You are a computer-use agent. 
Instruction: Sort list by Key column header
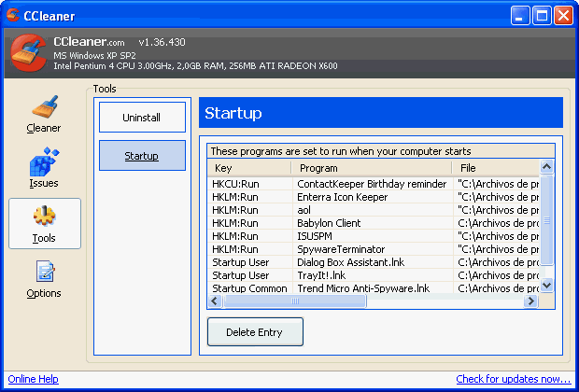(x=249, y=168)
